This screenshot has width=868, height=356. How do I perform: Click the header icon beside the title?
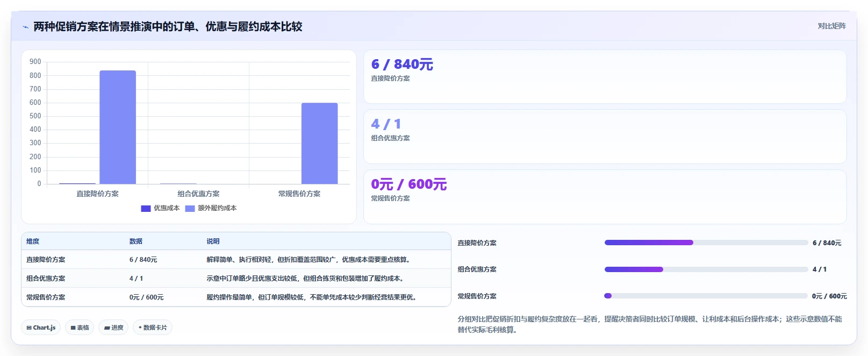25,27
